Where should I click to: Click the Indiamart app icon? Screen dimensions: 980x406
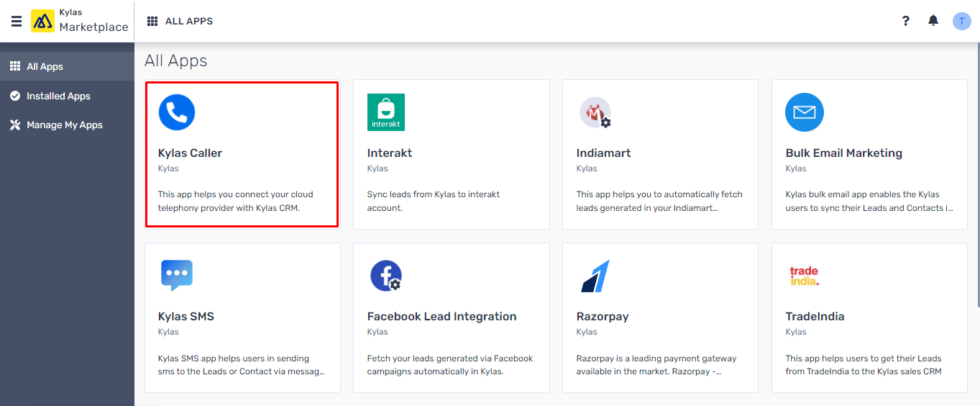pos(595,112)
